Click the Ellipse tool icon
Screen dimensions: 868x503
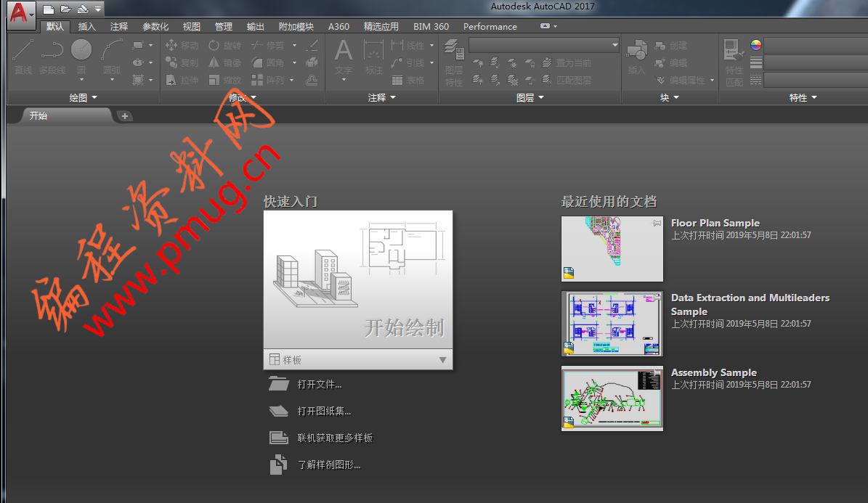point(138,62)
